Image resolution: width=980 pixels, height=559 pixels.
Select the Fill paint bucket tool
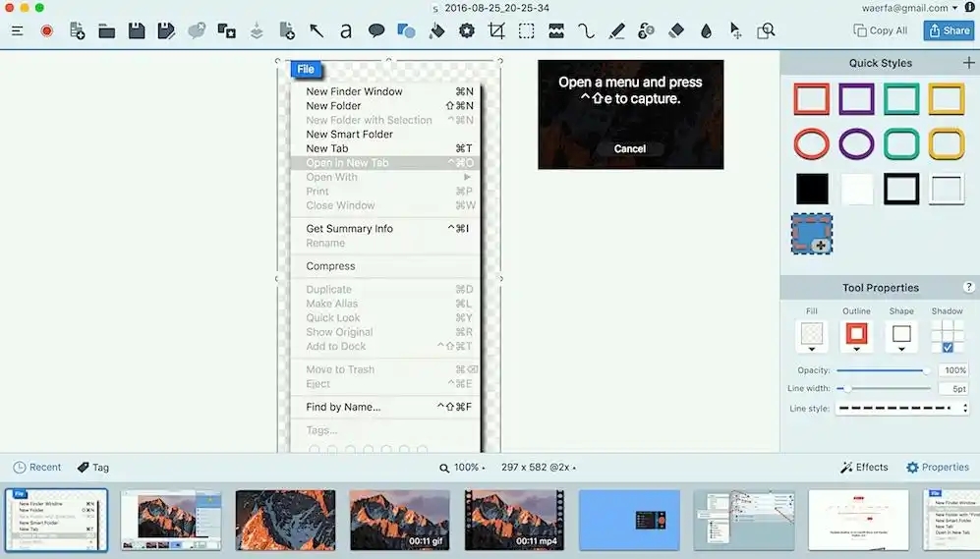coord(436,30)
